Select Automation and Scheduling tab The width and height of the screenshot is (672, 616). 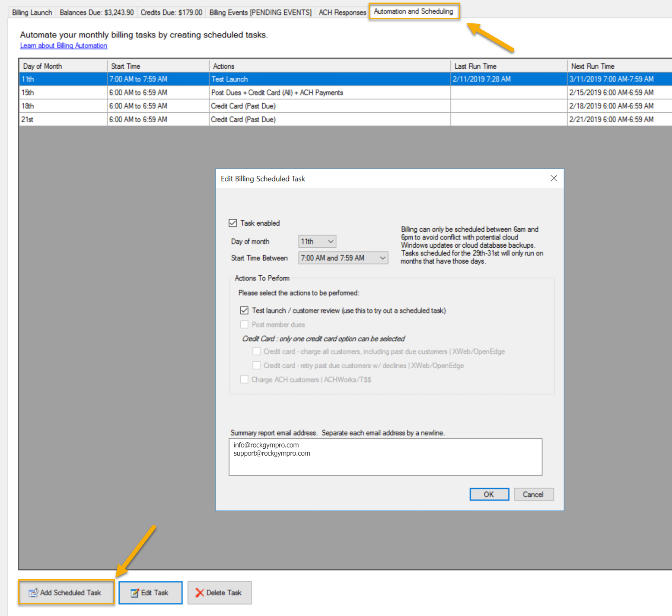click(414, 11)
